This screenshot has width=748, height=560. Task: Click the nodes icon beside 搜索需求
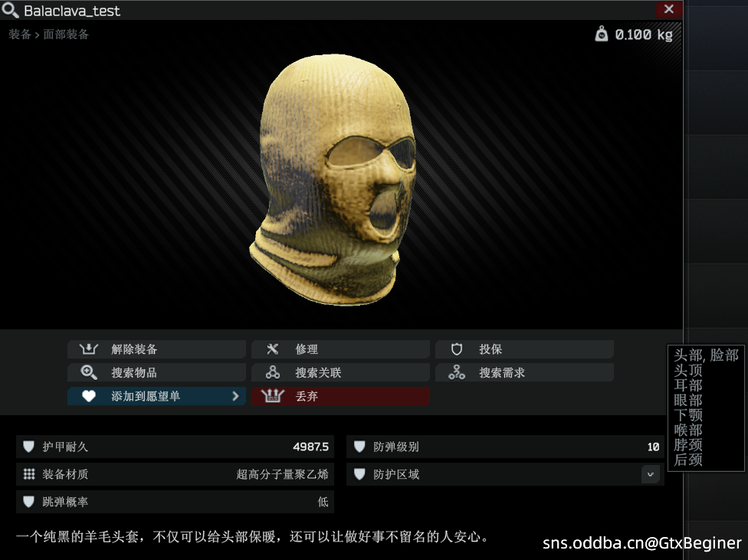pyautogui.click(x=457, y=373)
